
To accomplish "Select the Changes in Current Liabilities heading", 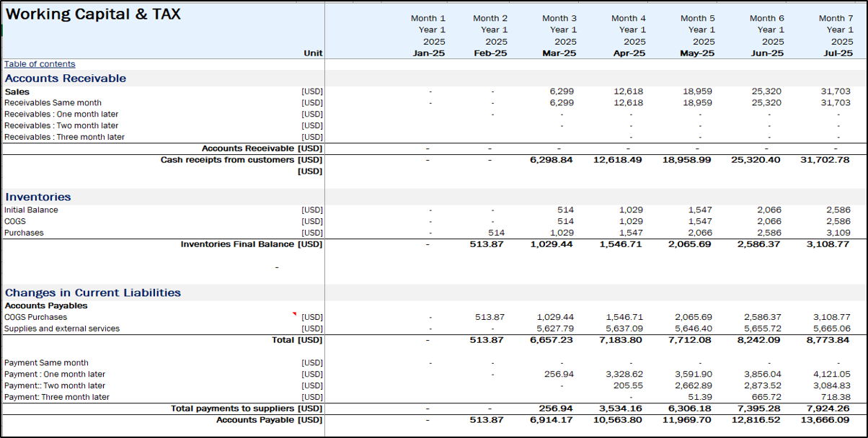I will (x=93, y=292).
